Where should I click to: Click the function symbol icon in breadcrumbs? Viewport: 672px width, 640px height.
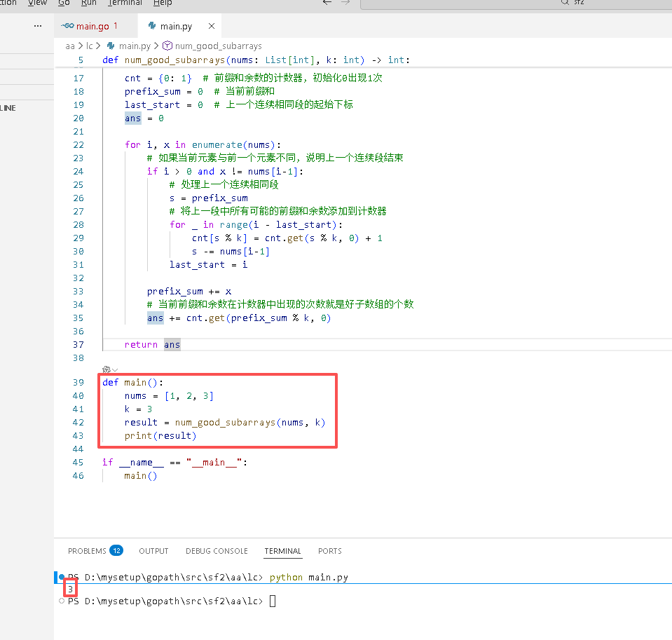point(167,46)
